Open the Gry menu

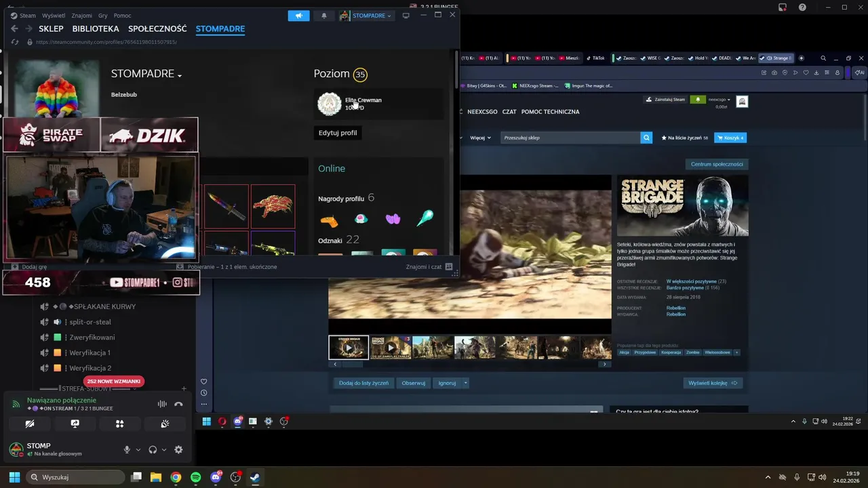103,16
